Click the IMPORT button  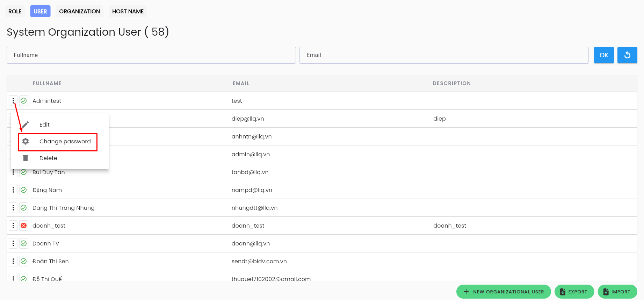pos(617,292)
